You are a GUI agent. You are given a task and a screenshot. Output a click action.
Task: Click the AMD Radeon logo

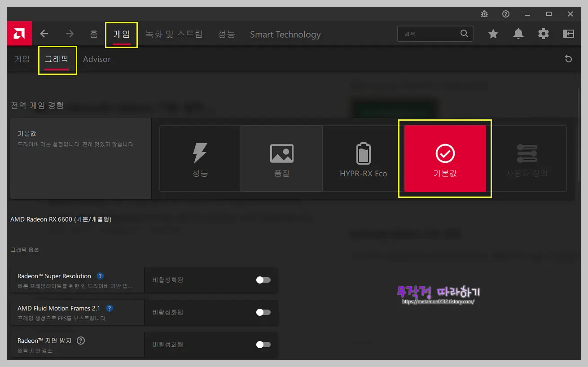click(19, 34)
